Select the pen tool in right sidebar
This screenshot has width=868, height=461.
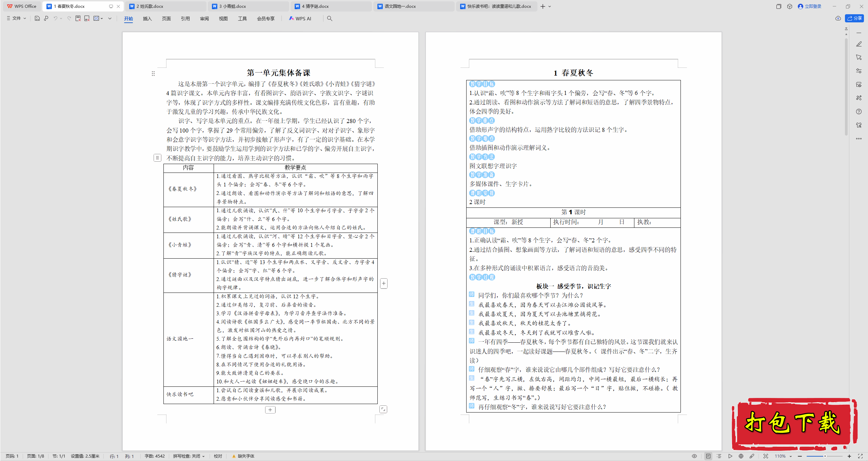click(x=859, y=44)
